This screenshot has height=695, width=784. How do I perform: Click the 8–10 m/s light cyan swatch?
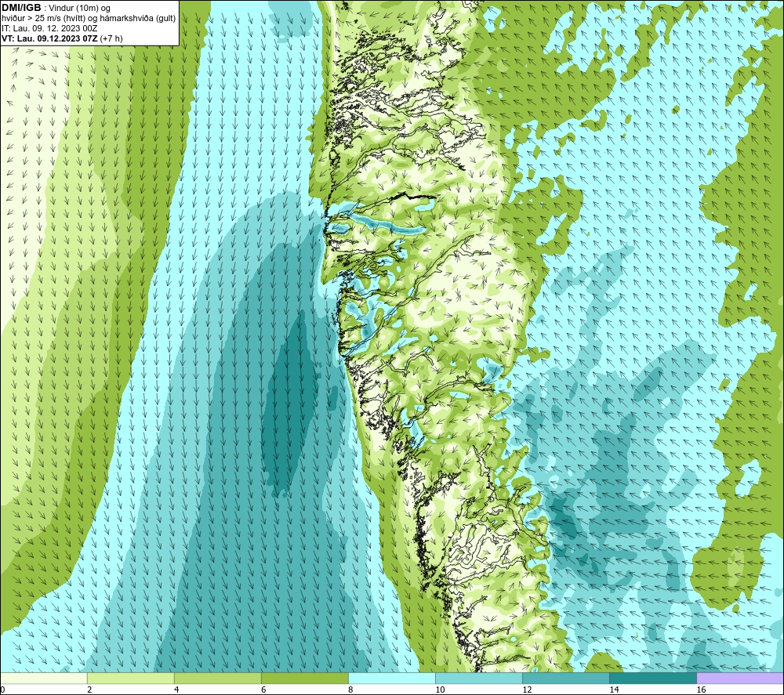point(392,678)
